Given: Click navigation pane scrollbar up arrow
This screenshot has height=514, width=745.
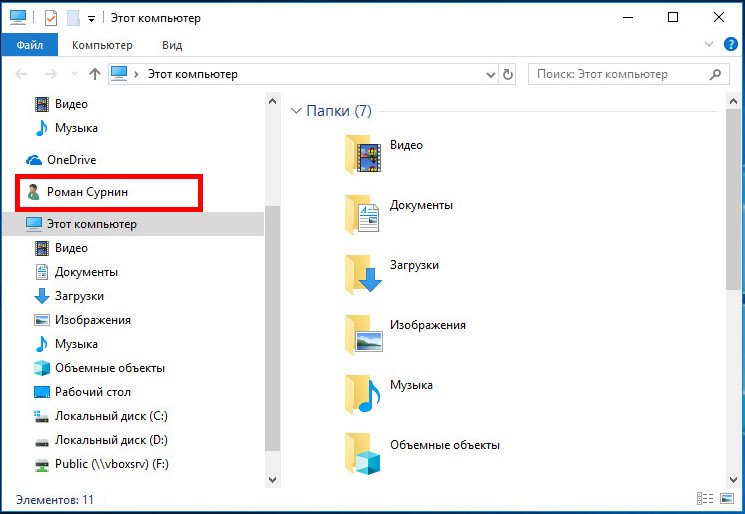Looking at the screenshot, I should (272, 101).
